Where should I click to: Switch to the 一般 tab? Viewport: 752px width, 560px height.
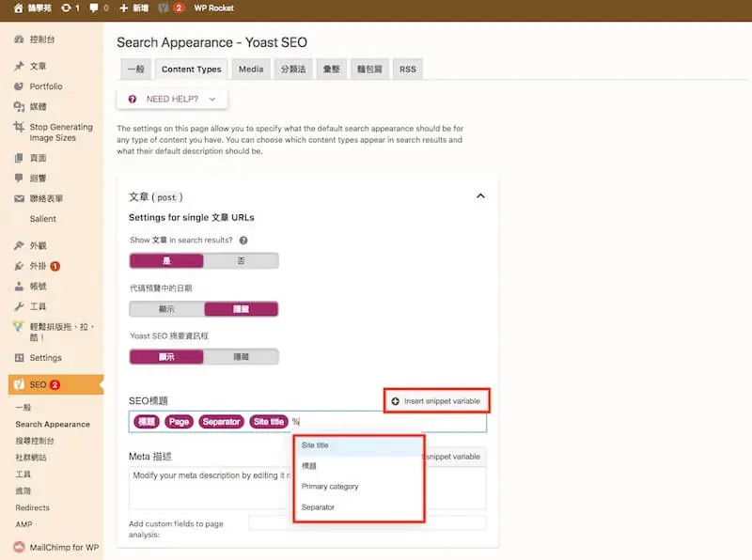(135, 69)
